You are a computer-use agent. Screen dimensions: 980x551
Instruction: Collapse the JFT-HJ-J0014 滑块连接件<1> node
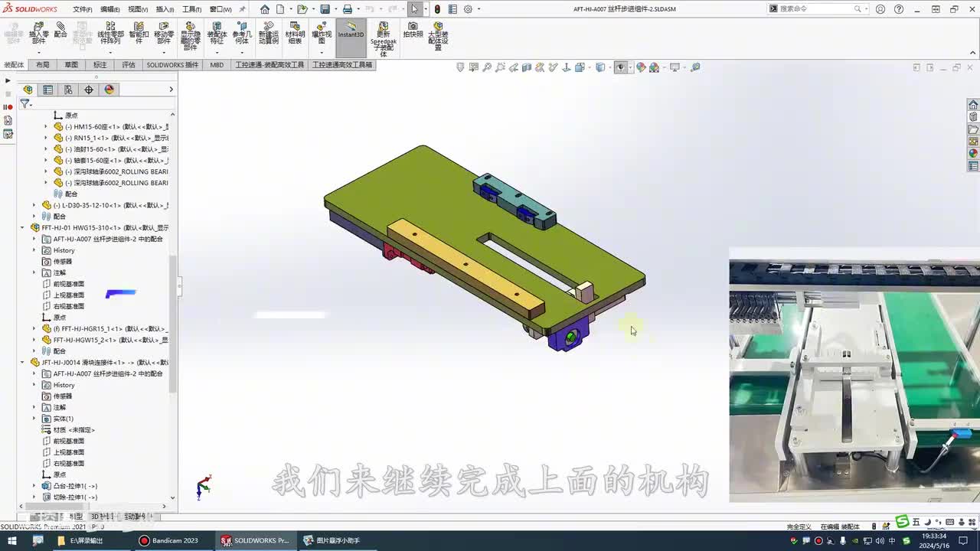(22, 362)
